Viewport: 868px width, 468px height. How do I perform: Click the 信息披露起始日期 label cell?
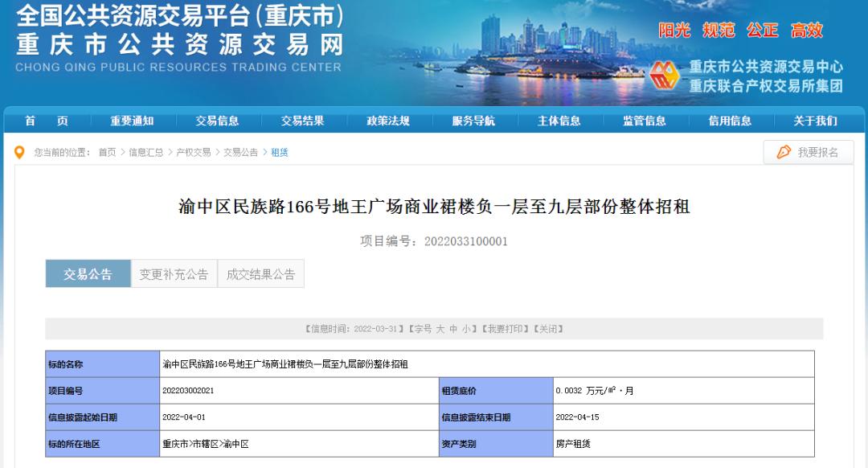pos(102,417)
